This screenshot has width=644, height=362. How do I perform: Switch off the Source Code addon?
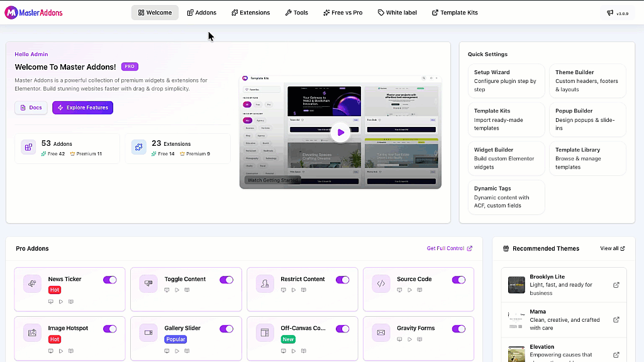(458, 280)
